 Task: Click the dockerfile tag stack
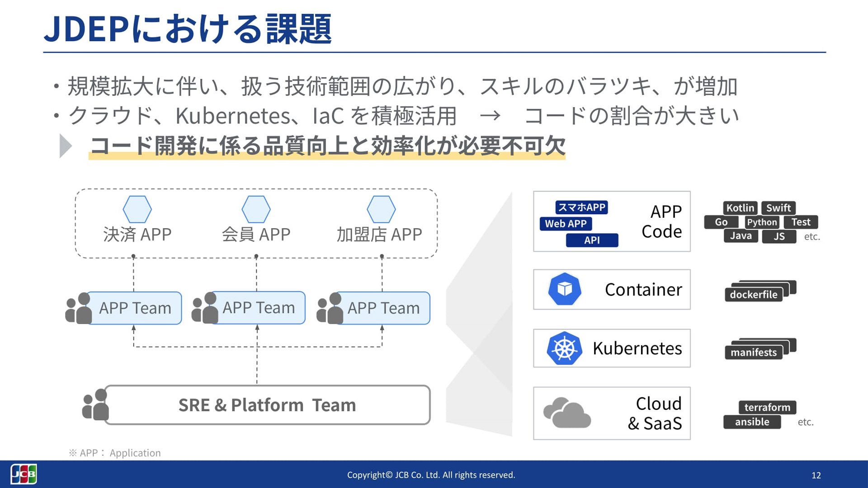tap(754, 294)
